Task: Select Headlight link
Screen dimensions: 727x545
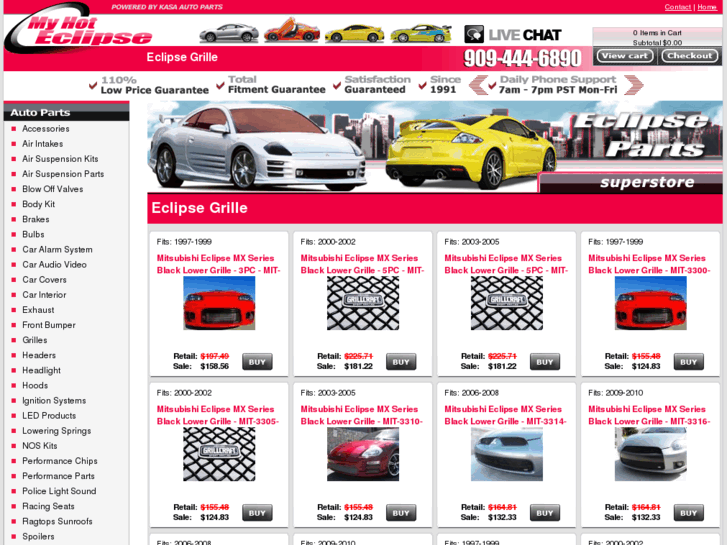Action: (x=41, y=371)
